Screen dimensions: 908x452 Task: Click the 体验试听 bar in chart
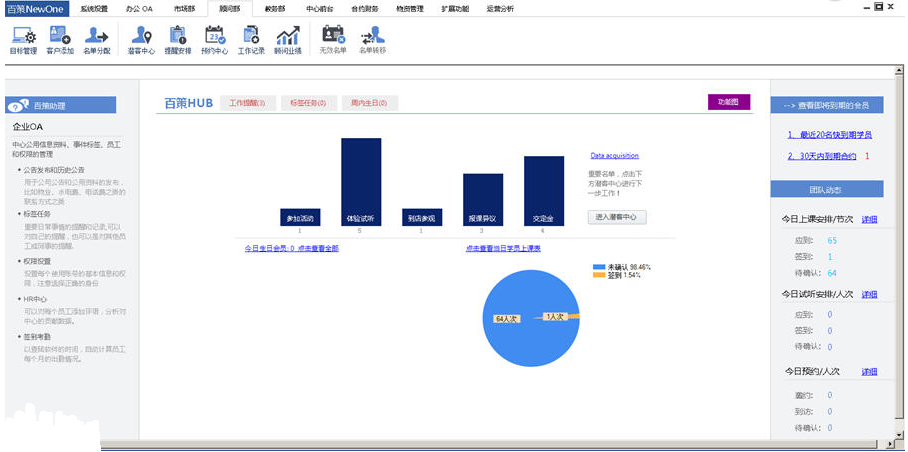tap(361, 182)
